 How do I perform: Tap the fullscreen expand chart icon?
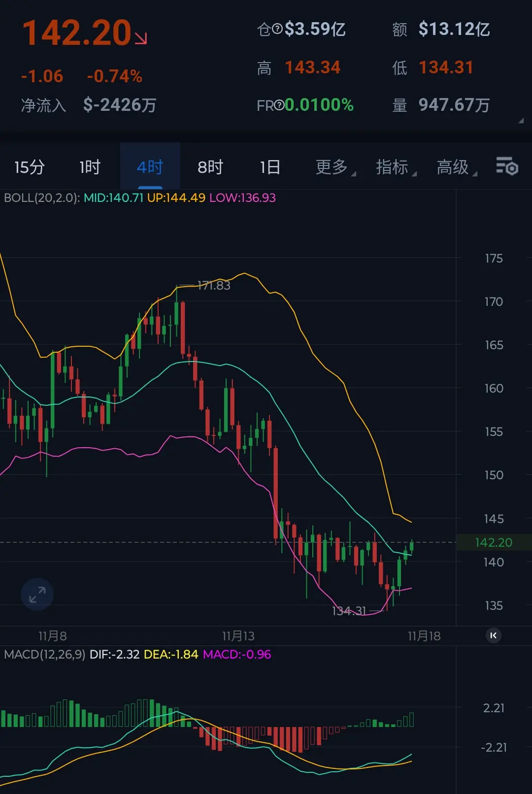(37, 594)
